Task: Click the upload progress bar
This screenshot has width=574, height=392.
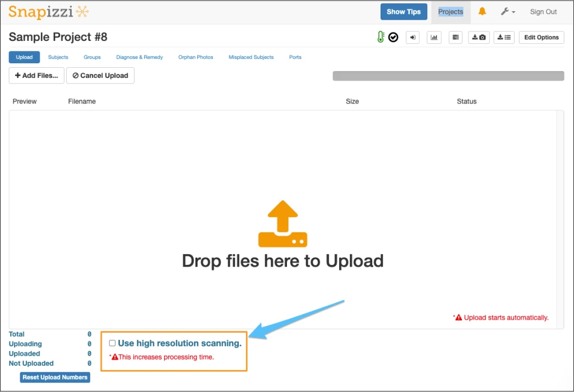Action: pyautogui.click(x=448, y=75)
